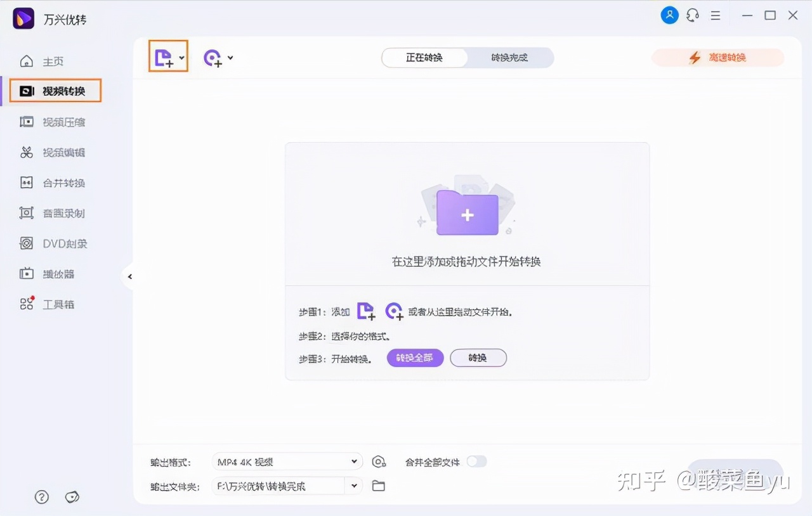The image size is (812, 516).
Task: Click the add download task icon
Action: [213, 58]
